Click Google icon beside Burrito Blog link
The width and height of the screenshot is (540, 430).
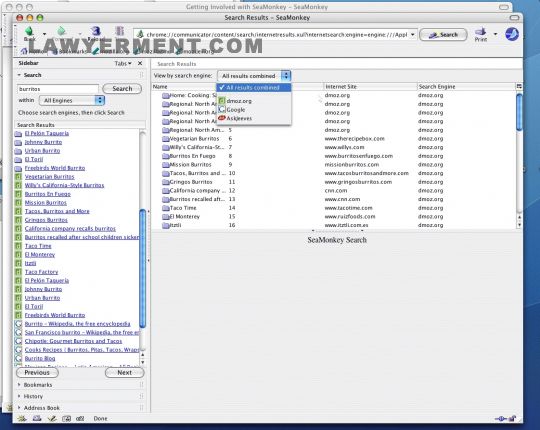(x=19, y=358)
